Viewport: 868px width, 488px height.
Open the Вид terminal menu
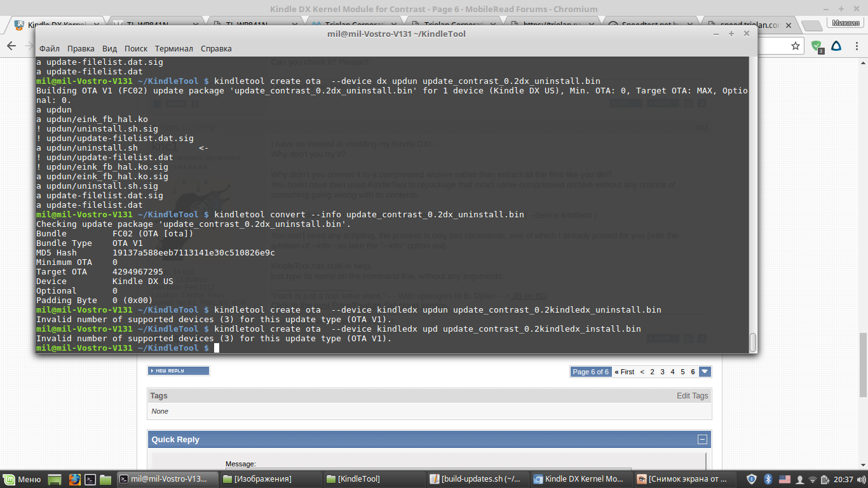click(109, 48)
